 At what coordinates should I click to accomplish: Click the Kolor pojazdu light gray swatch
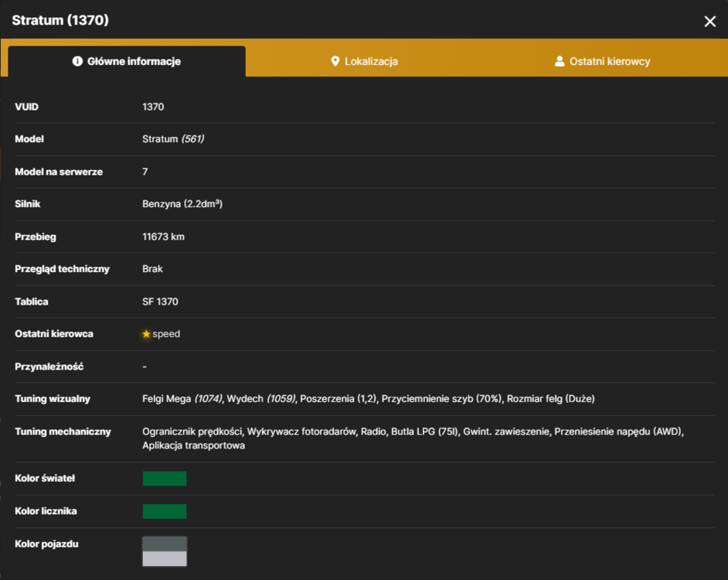pos(165,559)
